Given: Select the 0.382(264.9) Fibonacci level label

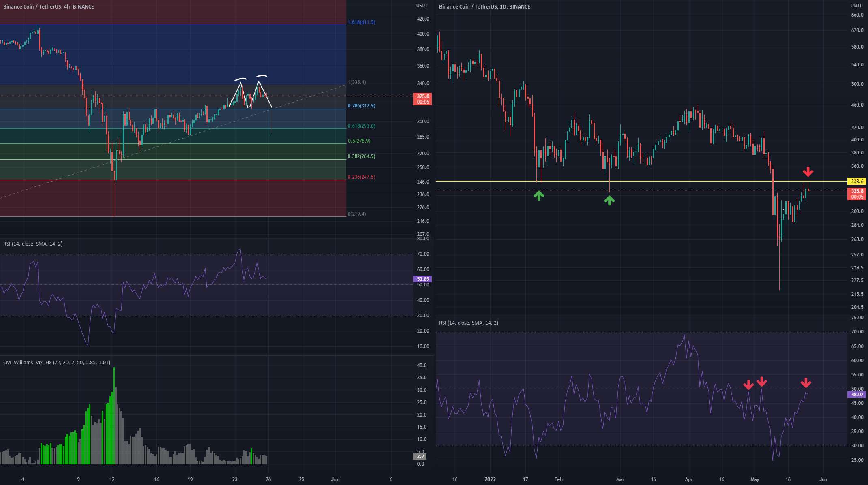Looking at the screenshot, I should (x=362, y=156).
